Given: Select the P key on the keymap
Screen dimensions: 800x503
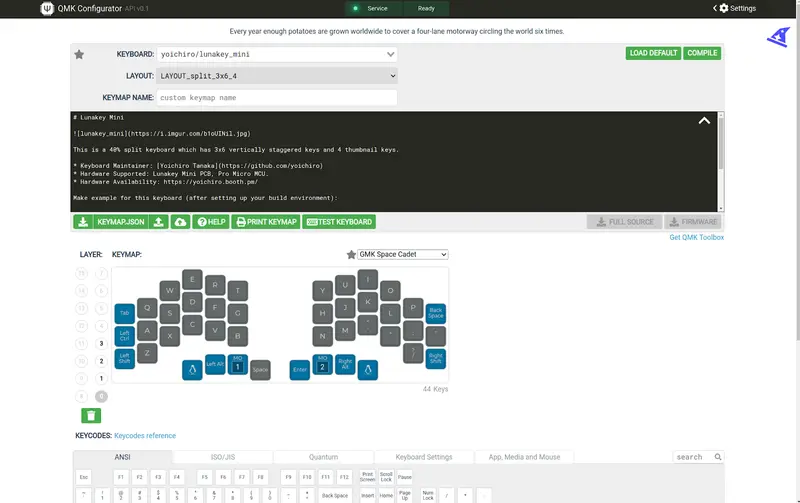Looking at the screenshot, I should (x=413, y=308).
